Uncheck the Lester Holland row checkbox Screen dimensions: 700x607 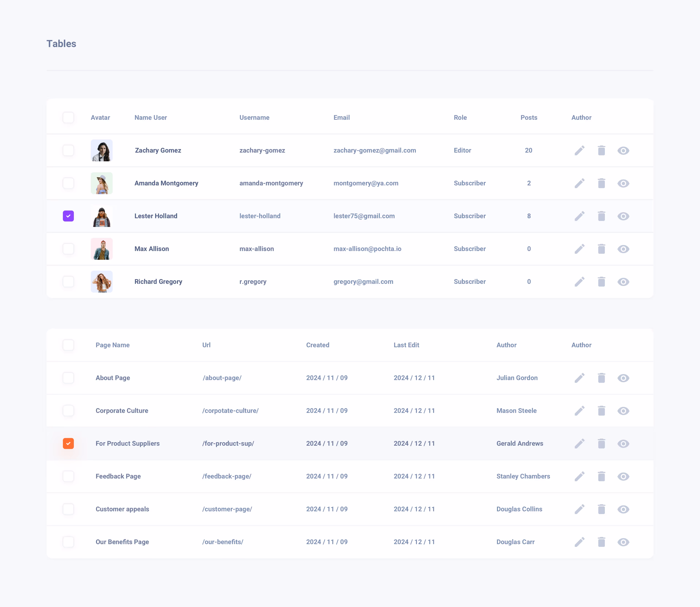click(x=68, y=216)
